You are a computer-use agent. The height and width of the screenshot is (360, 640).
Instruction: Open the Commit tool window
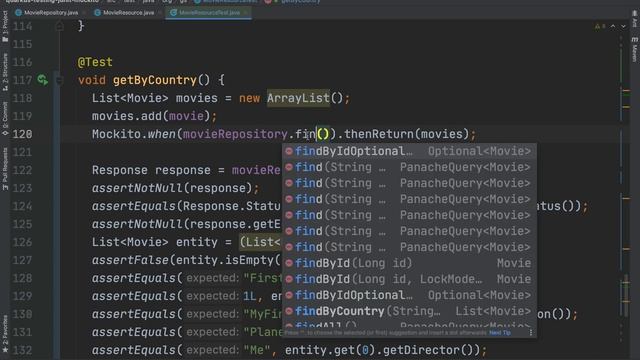5,118
